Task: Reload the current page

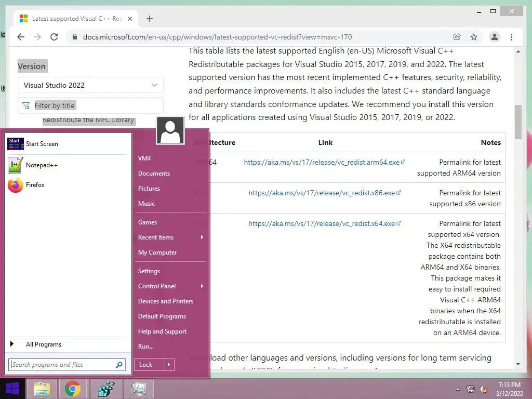Action: click(54, 37)
